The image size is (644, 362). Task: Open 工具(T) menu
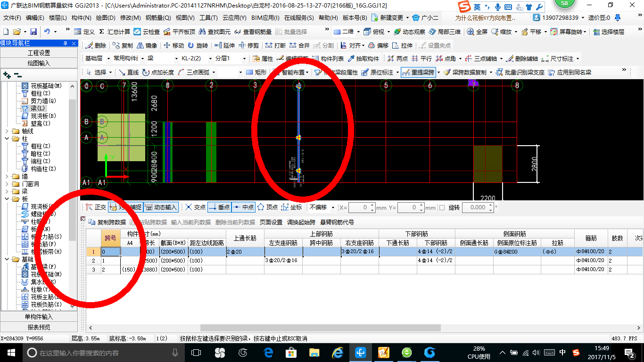coord(208,17)
